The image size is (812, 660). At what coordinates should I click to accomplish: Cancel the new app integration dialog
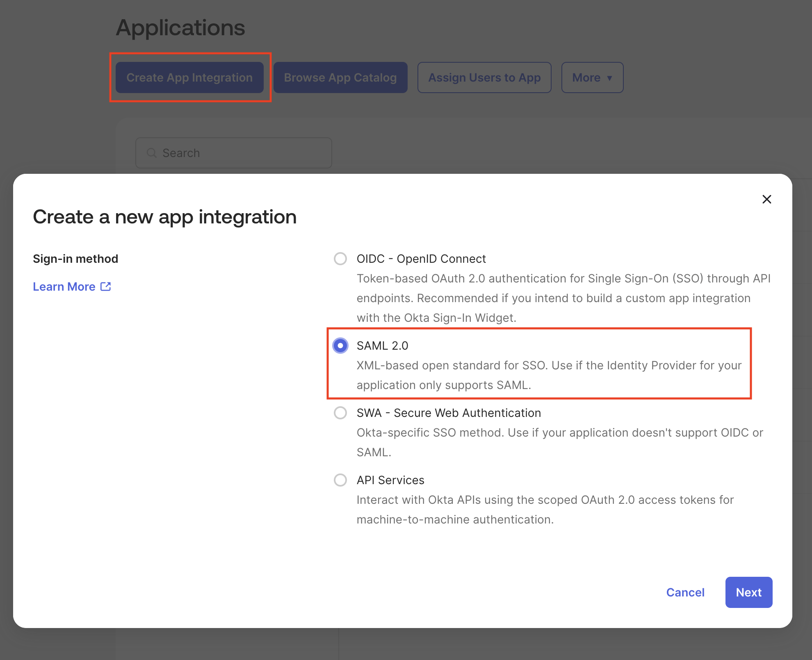click(x=685, y=592)
